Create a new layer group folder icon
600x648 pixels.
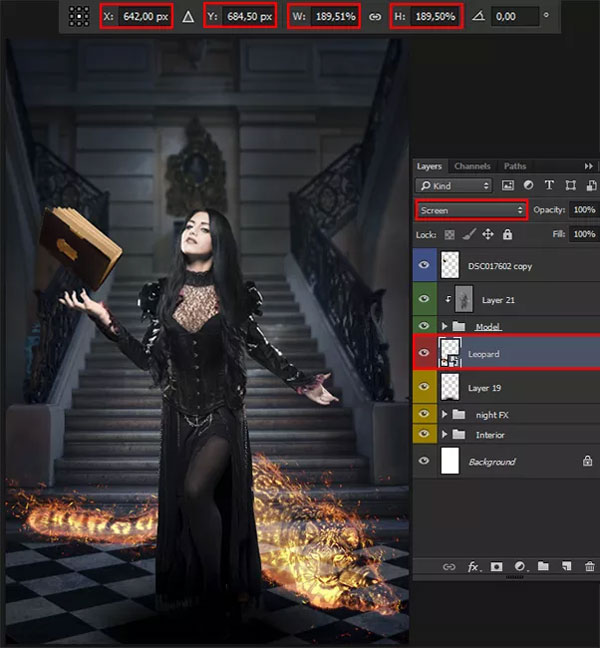(542, 567)
